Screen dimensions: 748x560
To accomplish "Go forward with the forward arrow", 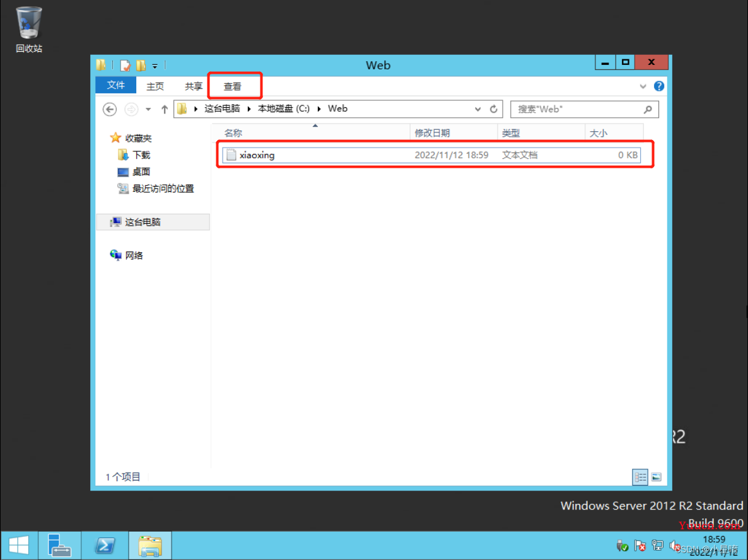I will pyautogui.click(x=131, y=109).
